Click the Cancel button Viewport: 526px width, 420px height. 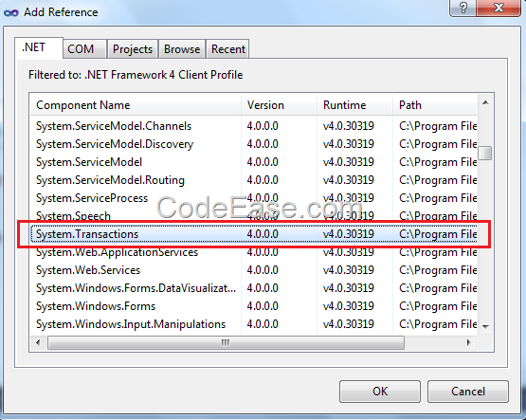click(468, 392)
